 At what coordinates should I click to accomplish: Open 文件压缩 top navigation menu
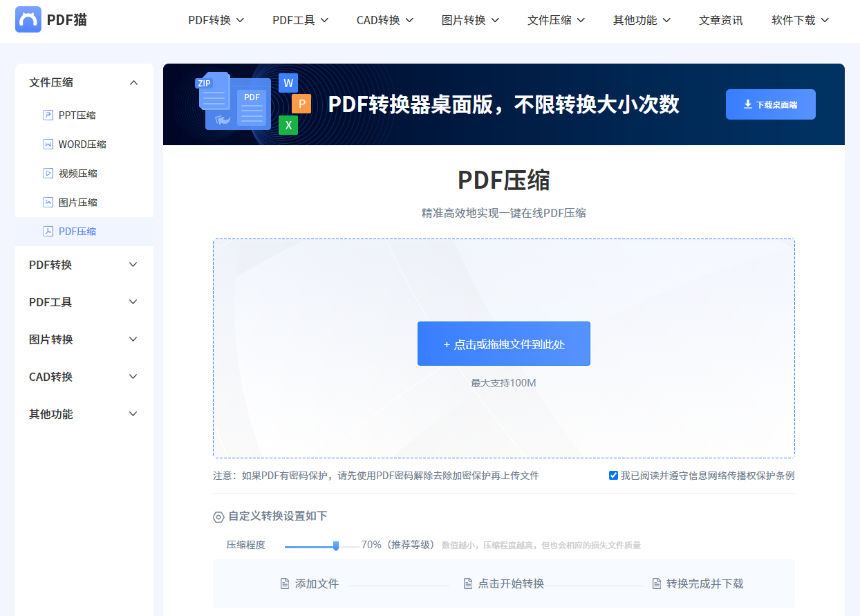coord(557,20)
